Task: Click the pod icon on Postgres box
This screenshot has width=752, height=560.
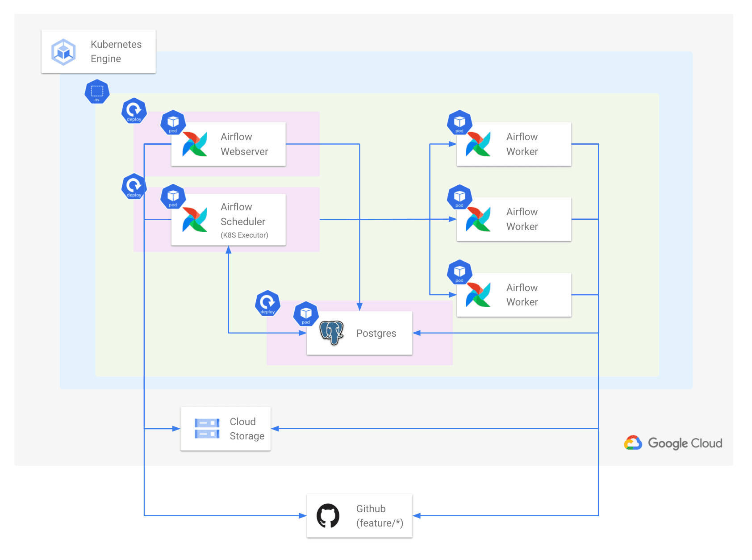Action: tap(306, 314)
